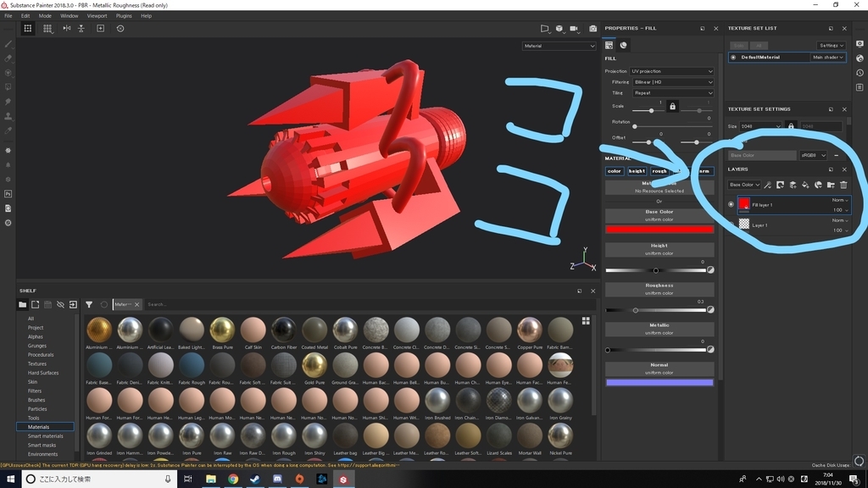Open the viewport Material mode dropdown
Image resolution: width=868 pixels, height=488 pixels.
tap(559, 46)
